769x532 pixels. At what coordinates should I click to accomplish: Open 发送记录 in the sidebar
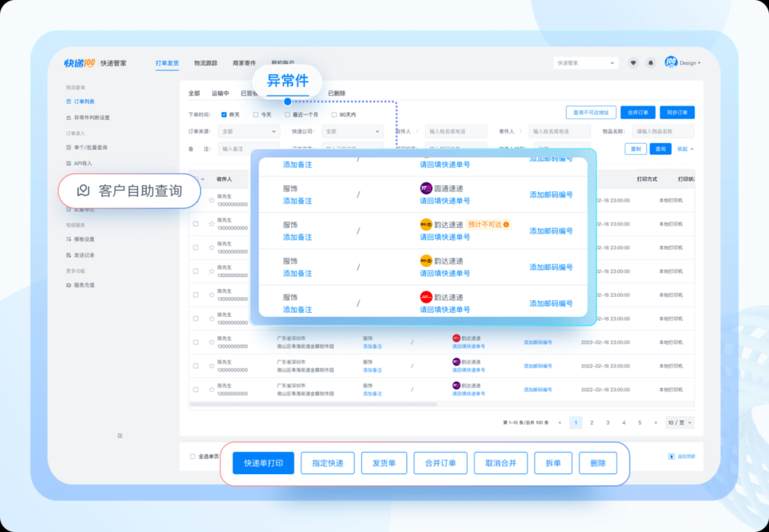coord(80,255)
